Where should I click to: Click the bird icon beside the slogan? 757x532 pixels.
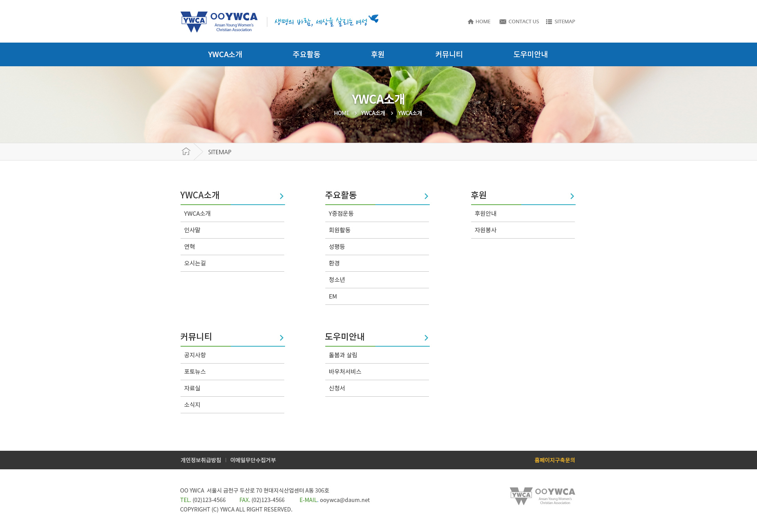coord(373,17)
